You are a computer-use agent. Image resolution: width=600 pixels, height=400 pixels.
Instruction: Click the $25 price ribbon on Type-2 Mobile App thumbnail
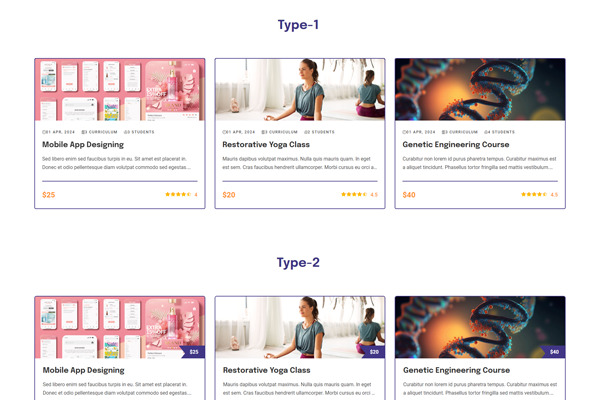click(x=193, y=352)
